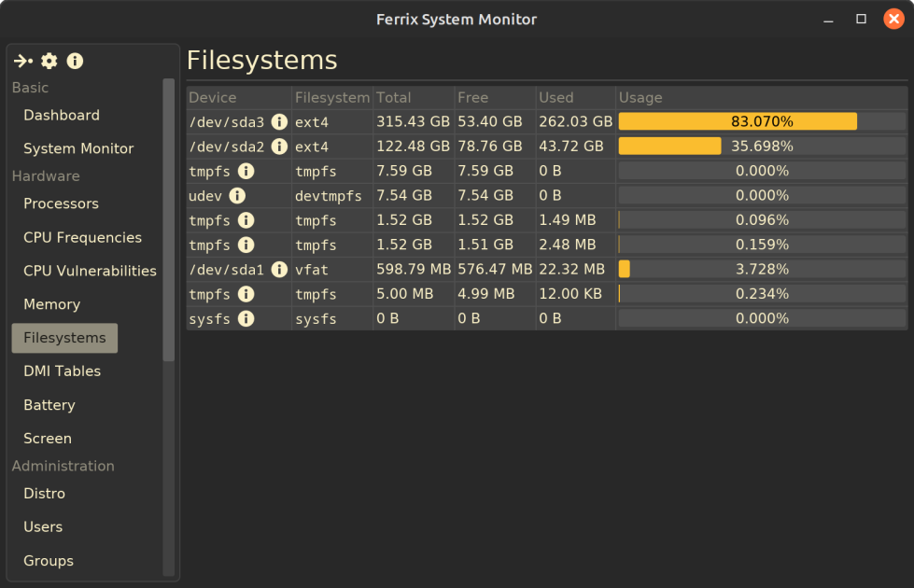
Task: Show details for /dev/sda3 info icon
Action: click(279, 121)
